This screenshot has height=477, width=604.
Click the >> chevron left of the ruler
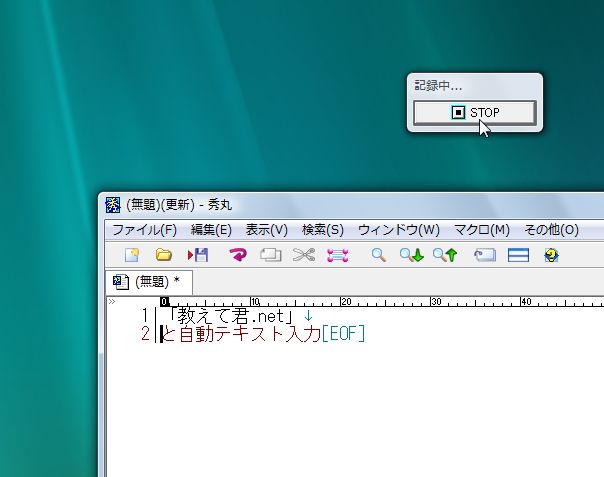point(112,301)
